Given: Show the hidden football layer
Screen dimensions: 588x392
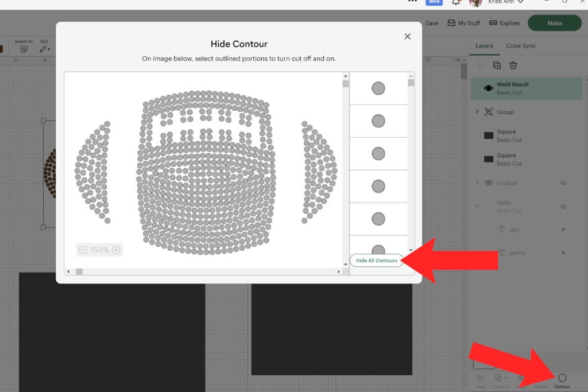Looking at the screenshot, I should click(x=563, y=183).
